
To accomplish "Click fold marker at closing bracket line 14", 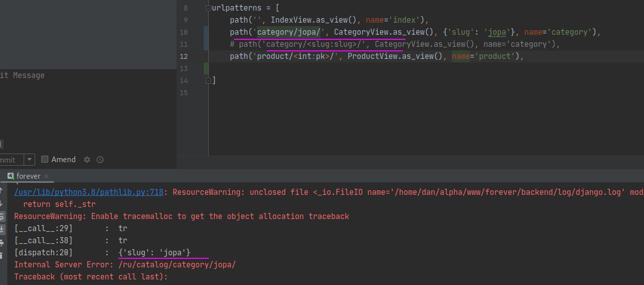I will click(x=208, y=81).
